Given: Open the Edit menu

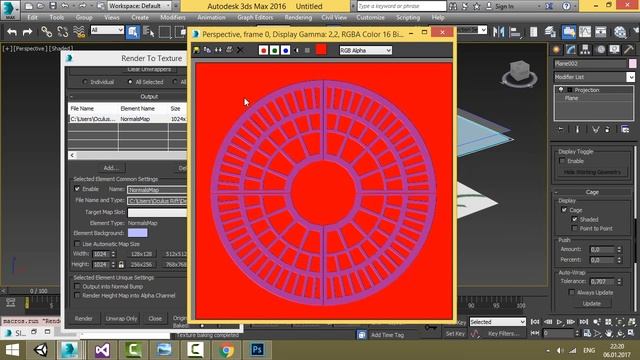Looking at the screenshot, I should [x=32, y=18].
